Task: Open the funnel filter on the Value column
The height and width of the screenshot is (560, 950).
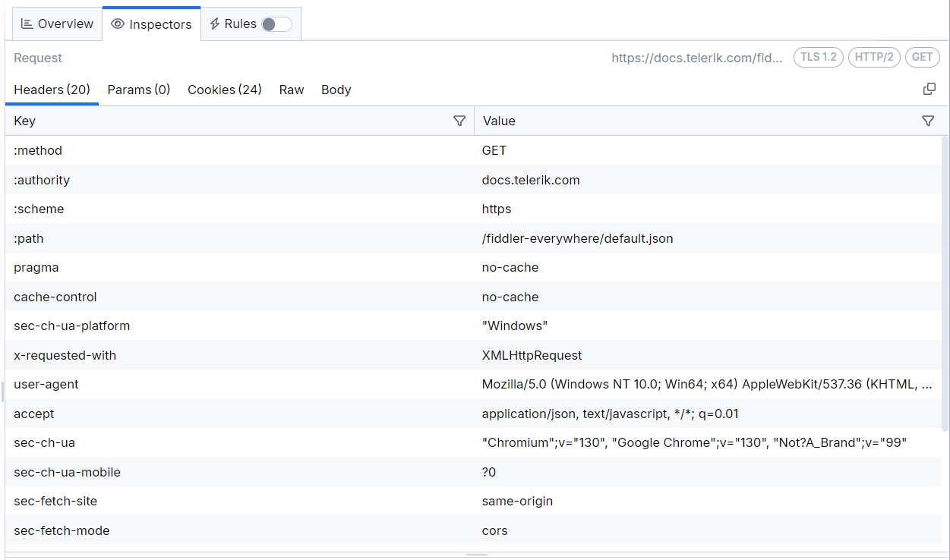Action: (928, 120)
